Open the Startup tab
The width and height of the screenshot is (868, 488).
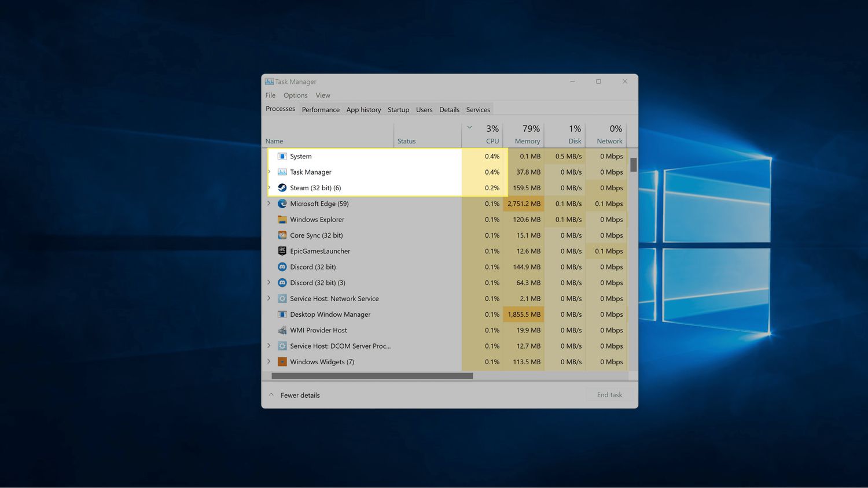click(398, 110)
